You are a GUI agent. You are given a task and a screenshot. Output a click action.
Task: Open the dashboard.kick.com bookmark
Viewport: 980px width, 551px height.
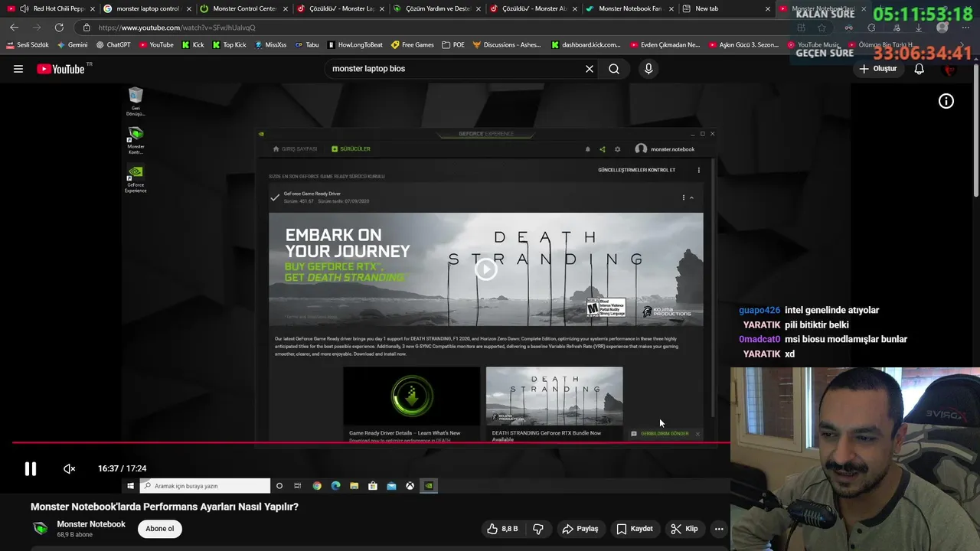point(586,45)
